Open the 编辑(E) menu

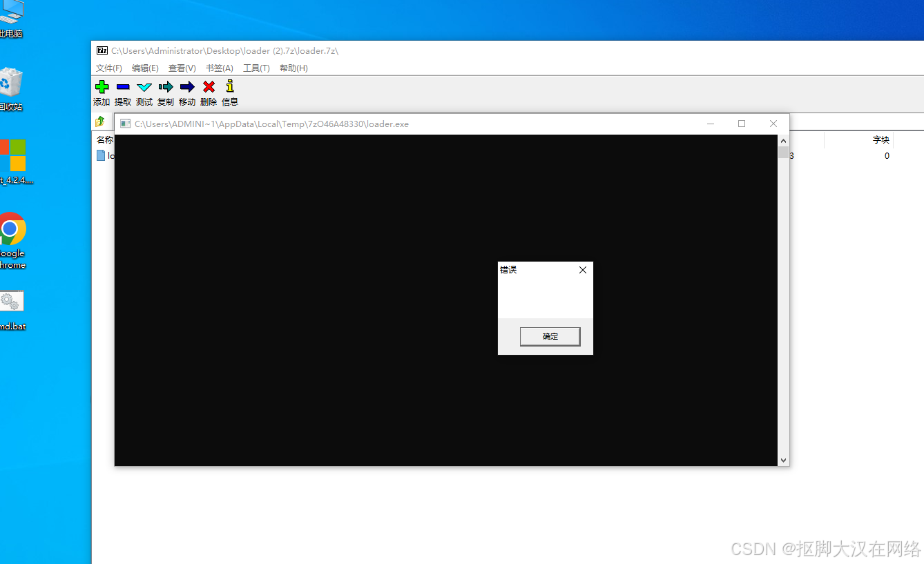[145, 68]
